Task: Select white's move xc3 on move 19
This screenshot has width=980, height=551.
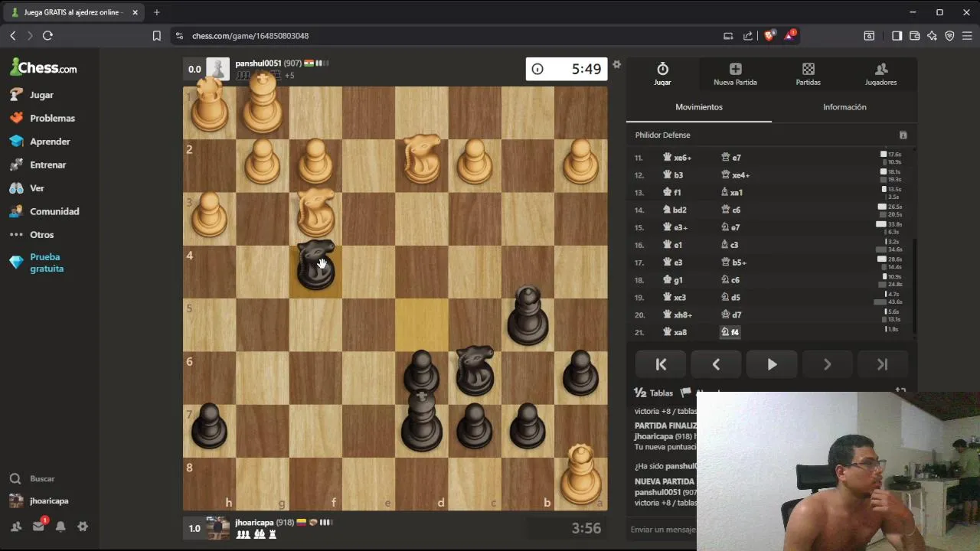Action: pyautogui.click(x=675, y=297)
